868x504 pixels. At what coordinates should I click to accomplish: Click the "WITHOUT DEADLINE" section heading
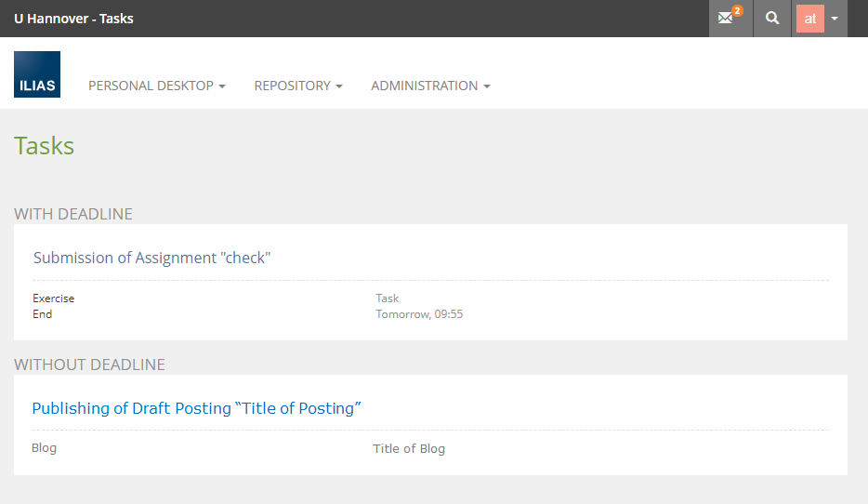pos(89,365)
